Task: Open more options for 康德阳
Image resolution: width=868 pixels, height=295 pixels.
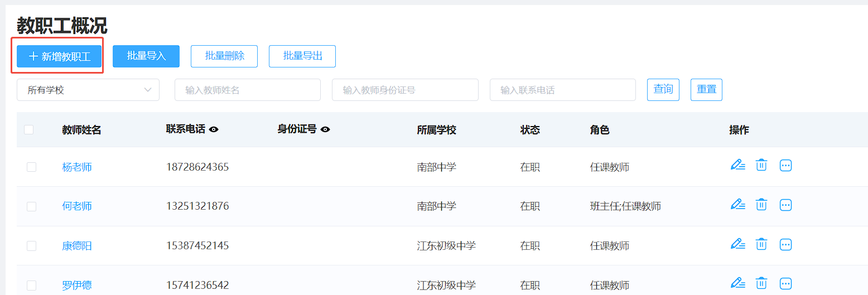Action: 785,244
